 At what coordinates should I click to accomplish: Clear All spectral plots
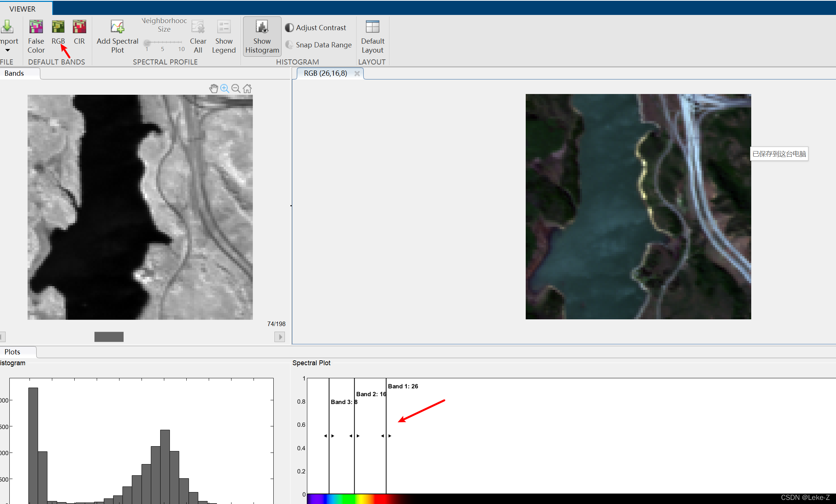coord(198,36)
